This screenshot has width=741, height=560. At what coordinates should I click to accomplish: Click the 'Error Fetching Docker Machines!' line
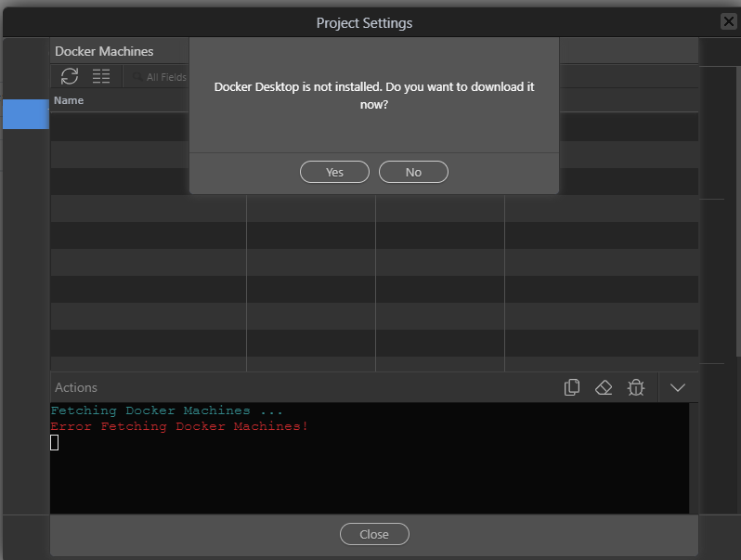pos(179,426)
